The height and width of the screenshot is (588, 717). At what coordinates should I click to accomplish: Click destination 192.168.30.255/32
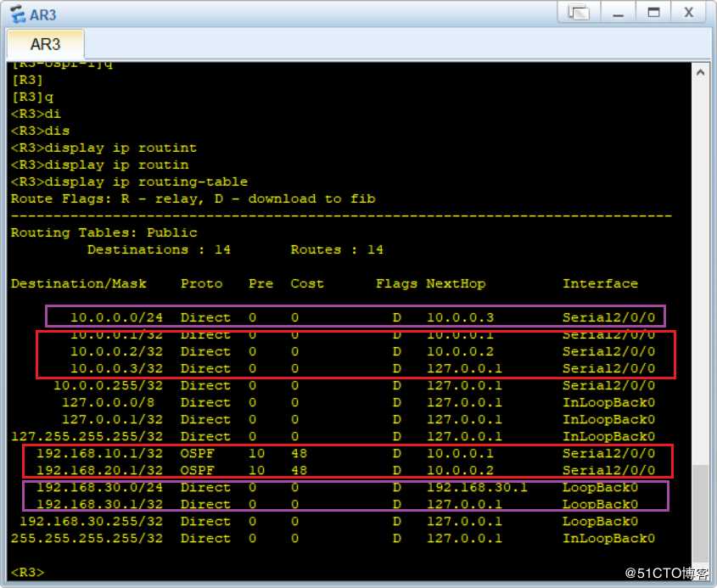pyautogui.click(x=91, y=521)
